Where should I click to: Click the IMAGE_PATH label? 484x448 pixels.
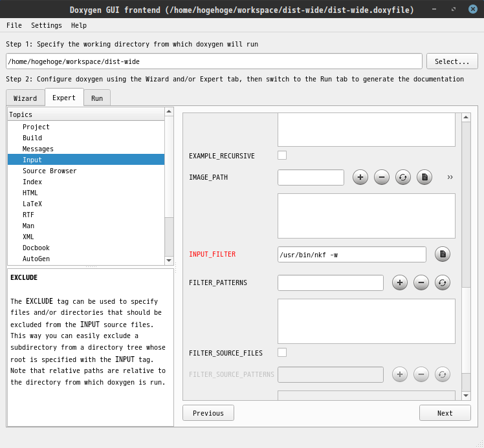[x=208, y=177]
